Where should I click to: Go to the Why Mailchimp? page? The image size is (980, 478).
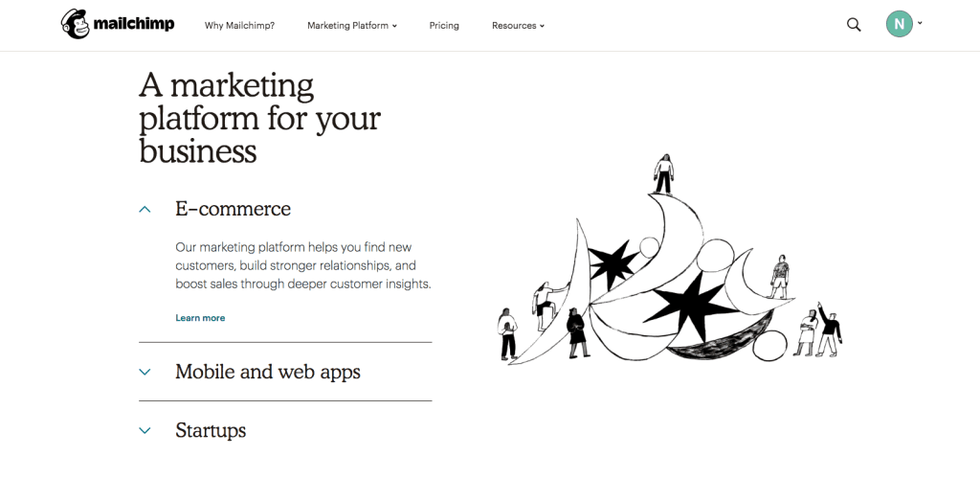coord(239,26)
